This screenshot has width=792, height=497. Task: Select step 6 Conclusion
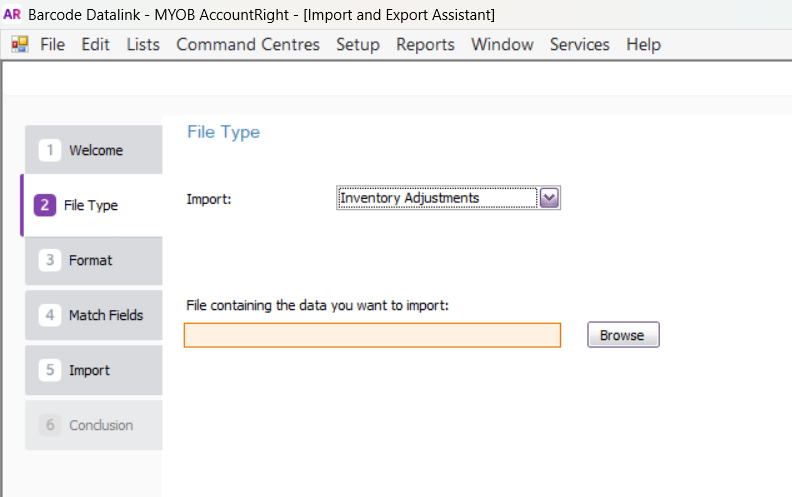(93, 425)
